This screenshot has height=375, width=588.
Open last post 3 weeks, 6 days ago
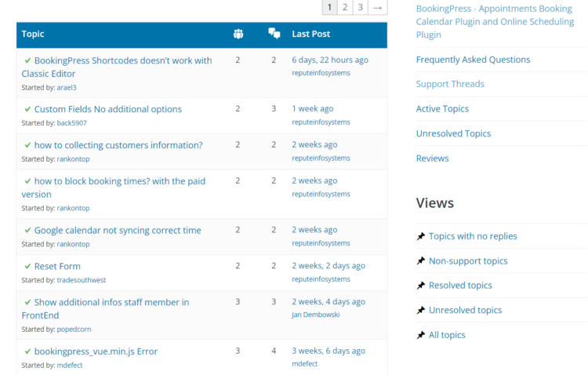pyautogui.click(x=328, y=351)
